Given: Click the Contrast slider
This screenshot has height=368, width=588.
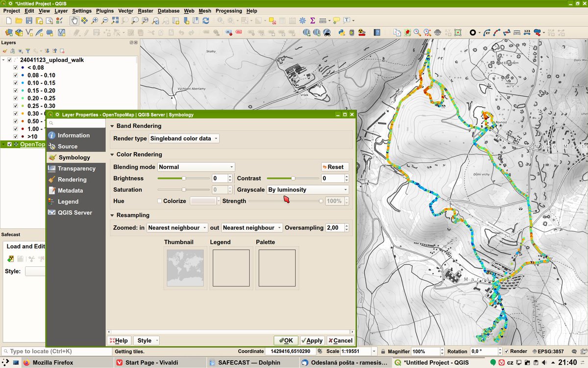Looking at the screenshot, I should 293,178.
